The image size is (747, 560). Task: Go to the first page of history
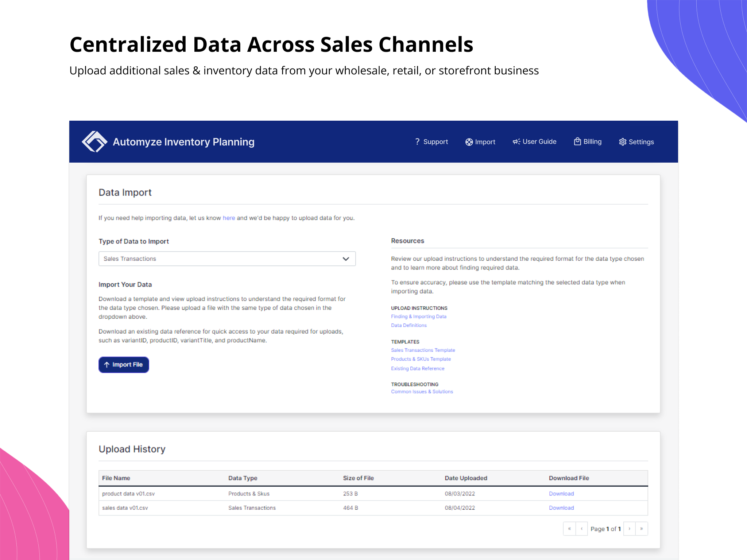point(569,529)
